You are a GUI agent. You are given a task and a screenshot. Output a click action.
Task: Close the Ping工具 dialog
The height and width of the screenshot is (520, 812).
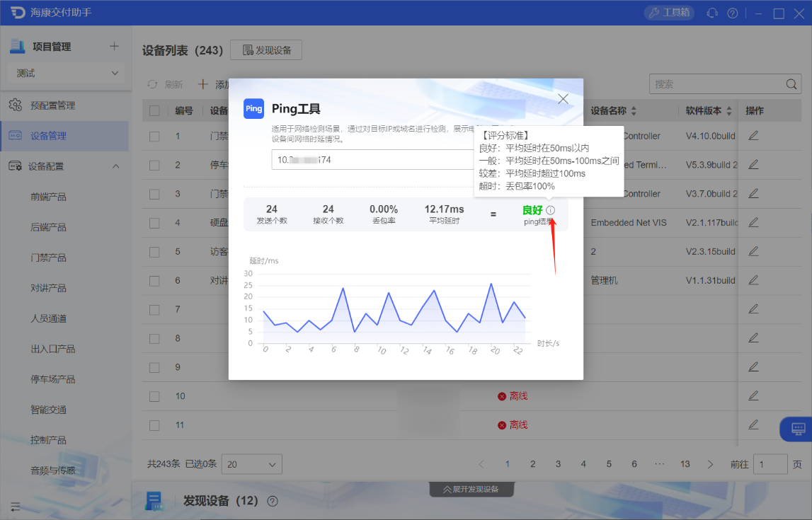(x=563, y=99)
